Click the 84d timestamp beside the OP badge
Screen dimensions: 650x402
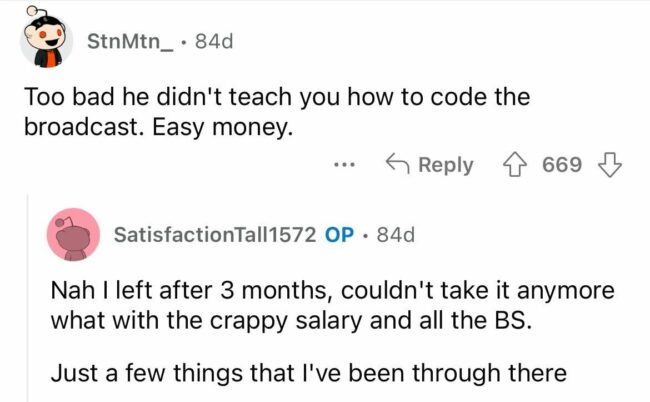(393, 235)
